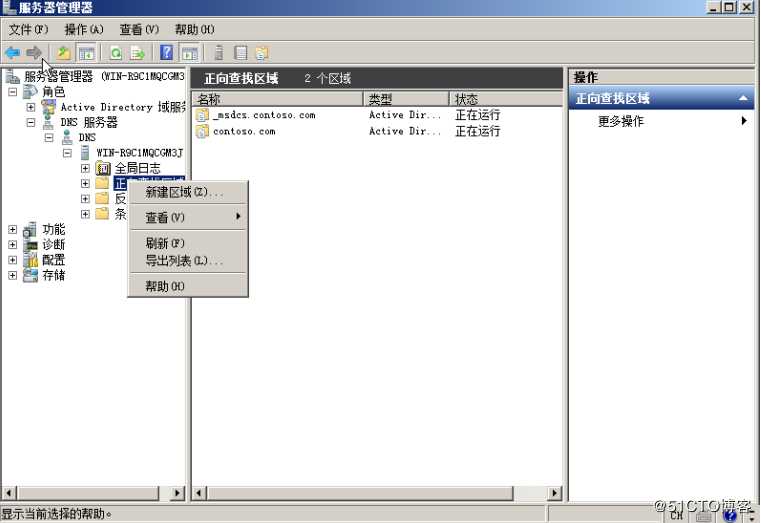
Task: Collapse the DNS sub-node
Action: 49,137
